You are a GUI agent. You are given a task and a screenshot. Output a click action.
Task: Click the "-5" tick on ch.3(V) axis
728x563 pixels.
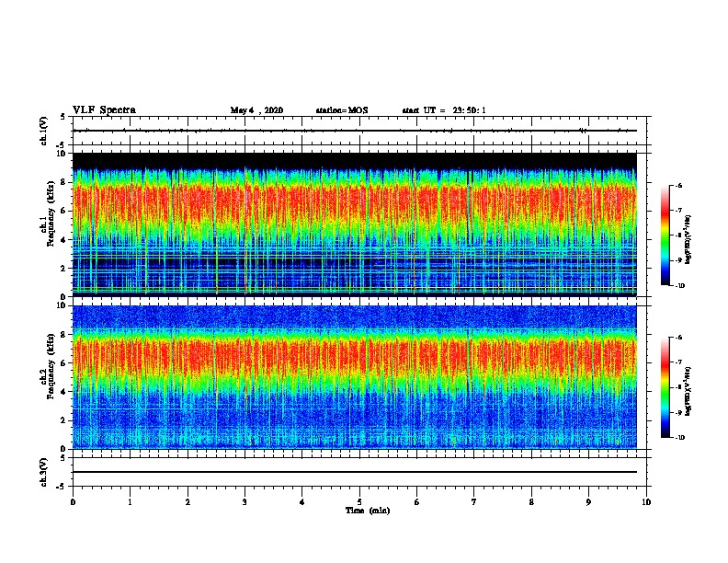tap(62, 487)
